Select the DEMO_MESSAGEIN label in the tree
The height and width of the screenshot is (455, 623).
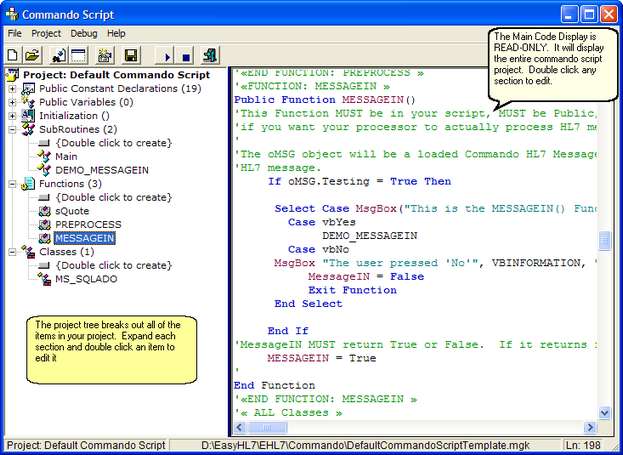(x=102, y=170)
